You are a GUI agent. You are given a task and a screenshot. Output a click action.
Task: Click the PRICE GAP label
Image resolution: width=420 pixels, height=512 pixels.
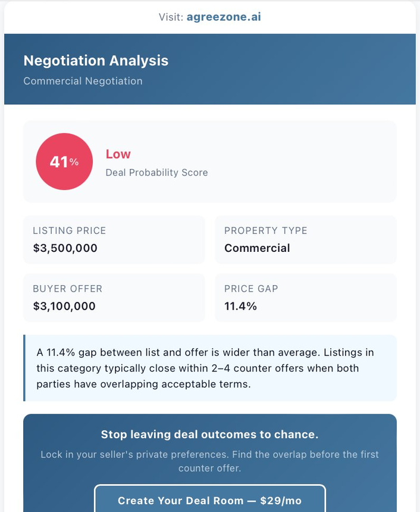(x=251, y=289)
